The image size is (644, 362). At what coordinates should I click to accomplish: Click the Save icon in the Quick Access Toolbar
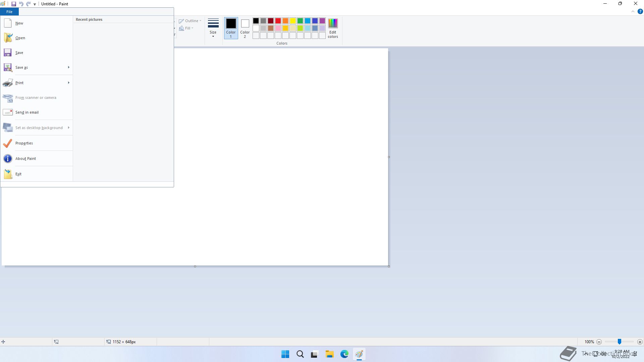pos(14,4)
